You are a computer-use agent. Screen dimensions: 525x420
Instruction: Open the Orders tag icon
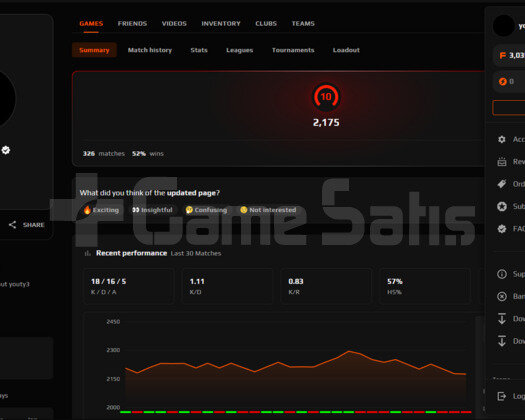pos(502,184)
